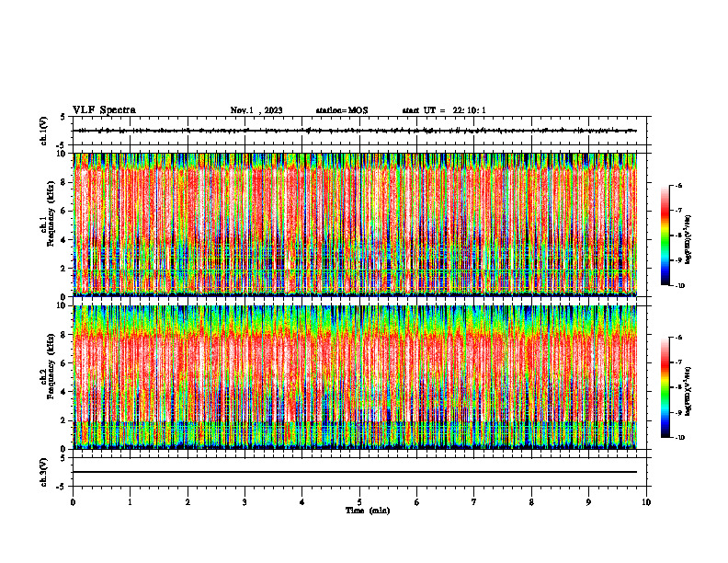Click the time axis tick label "8"
Image resolution: width=728 pixels, height=563 pixels.
pyautogui.click(x=531, y=502)
